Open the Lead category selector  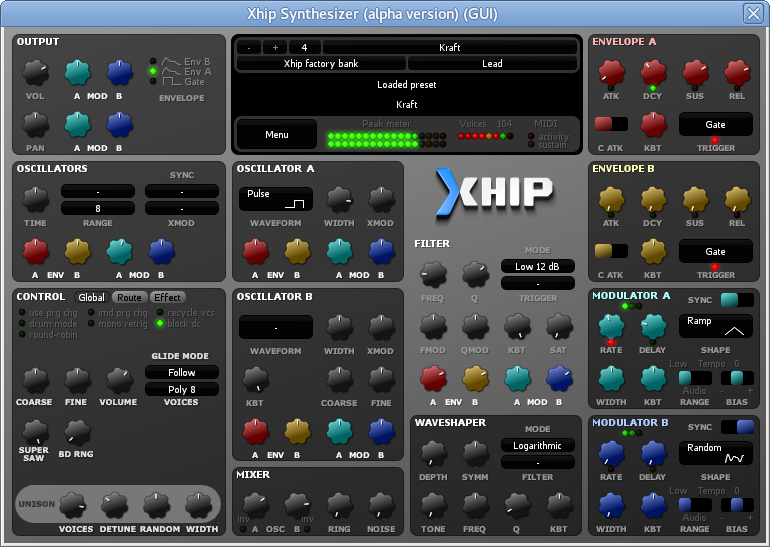click(492, 63)
